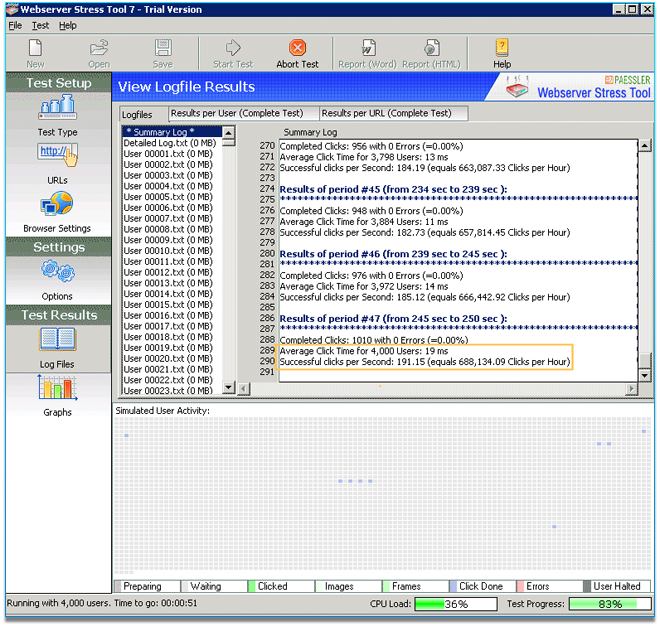Select User 00015.txt logfile

tap(172, 304)
